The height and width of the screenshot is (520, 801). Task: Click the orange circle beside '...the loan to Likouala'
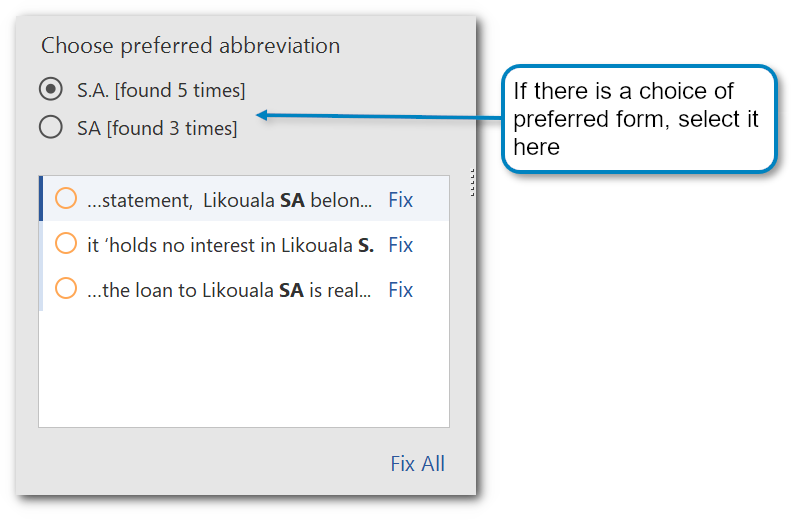(66, 289)
